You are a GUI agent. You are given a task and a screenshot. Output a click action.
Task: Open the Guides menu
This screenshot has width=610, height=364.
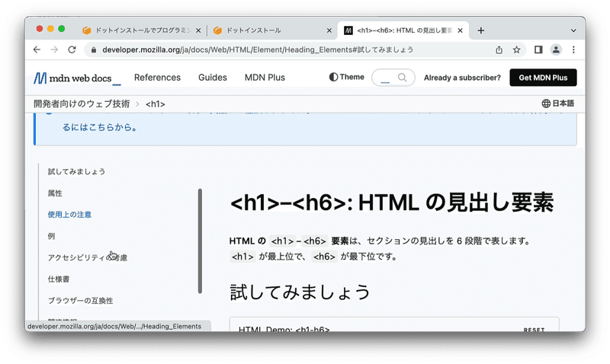click(213, 78)
